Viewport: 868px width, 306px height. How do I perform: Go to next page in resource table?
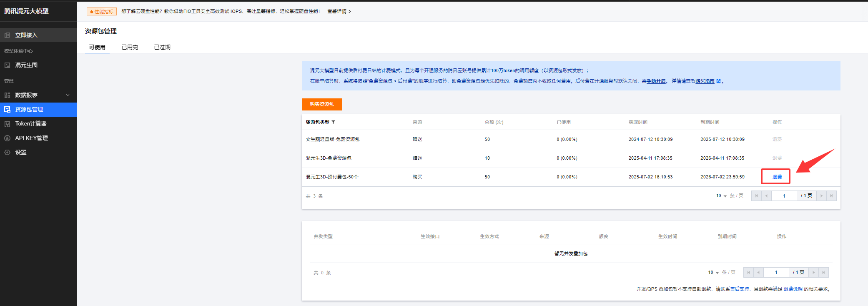[x=821, y=196]
